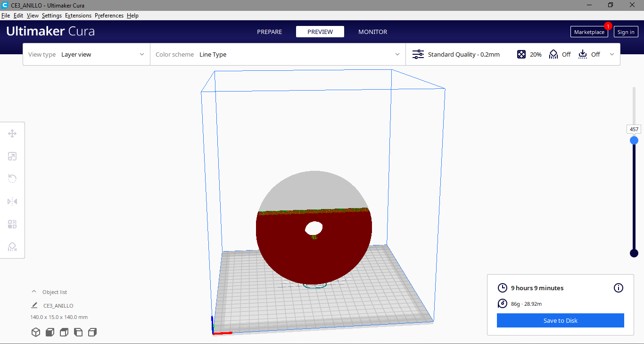Click the filament spool icon beside 86g

pyautogui.click(x=503, y=304)
